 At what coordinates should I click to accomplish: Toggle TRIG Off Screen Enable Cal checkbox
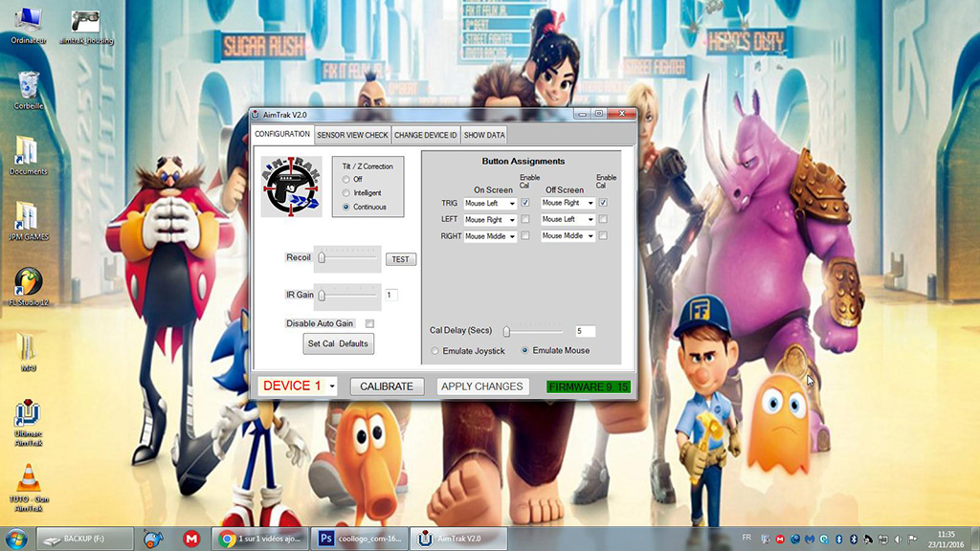point(603,203)
